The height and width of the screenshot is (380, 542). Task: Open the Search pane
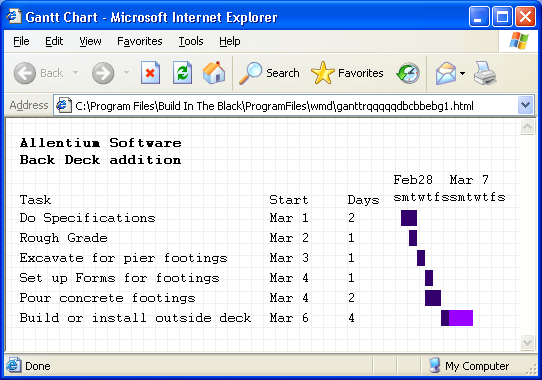tap(269, 73)
